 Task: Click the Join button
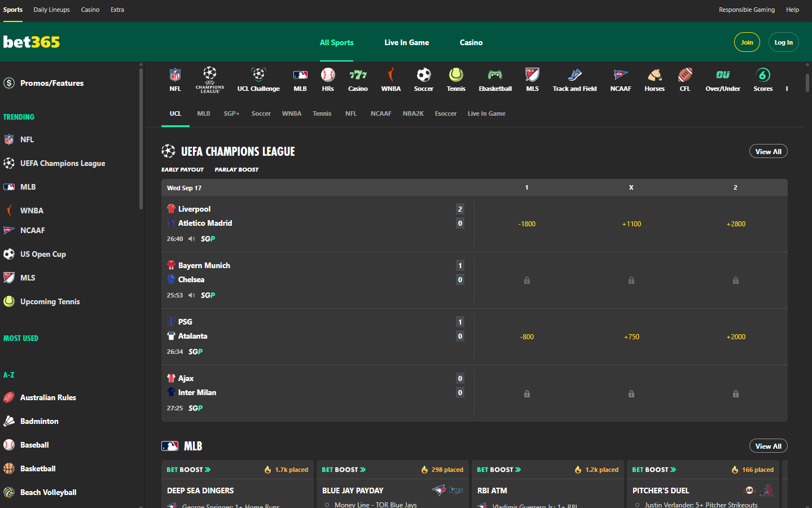pos(747,42)
